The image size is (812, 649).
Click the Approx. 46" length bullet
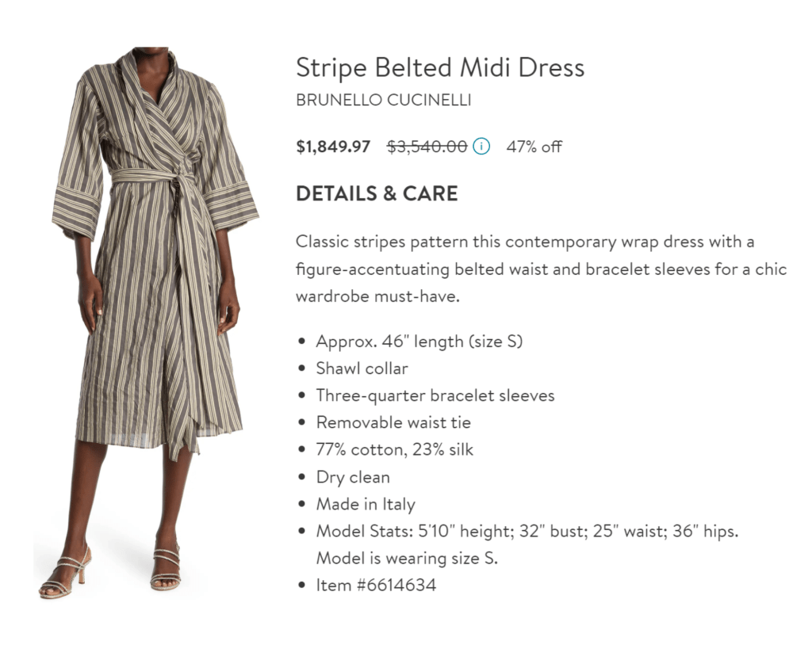tap(419, 342)
